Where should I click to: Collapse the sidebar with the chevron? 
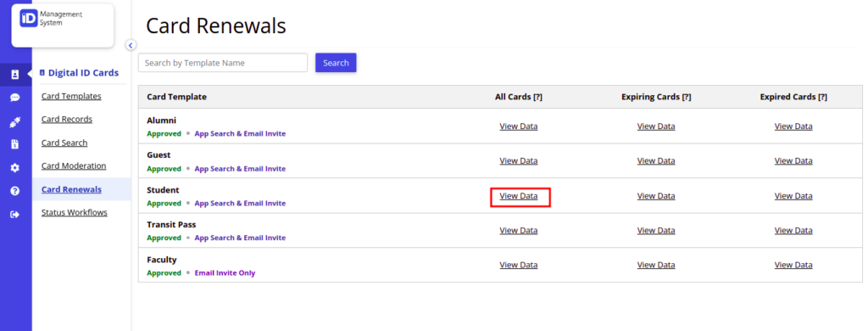[x=131, y=46]
